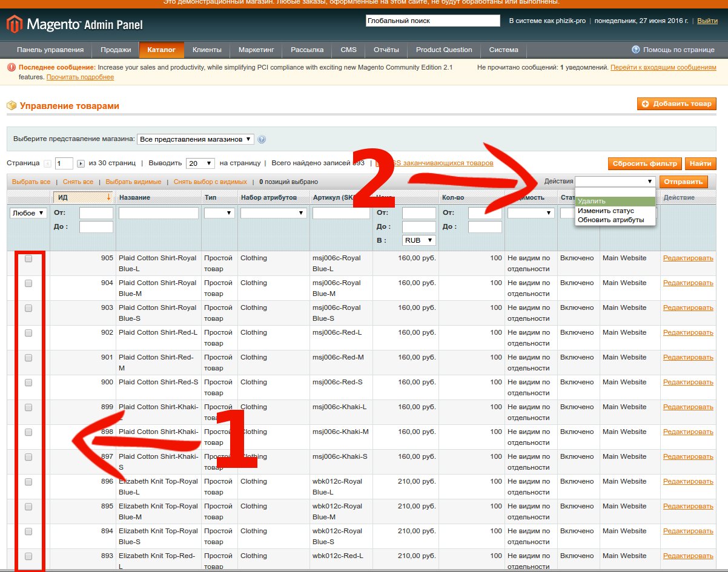Tick checkbox for Elizabeth Knit Top ID 894

[28, 531]
